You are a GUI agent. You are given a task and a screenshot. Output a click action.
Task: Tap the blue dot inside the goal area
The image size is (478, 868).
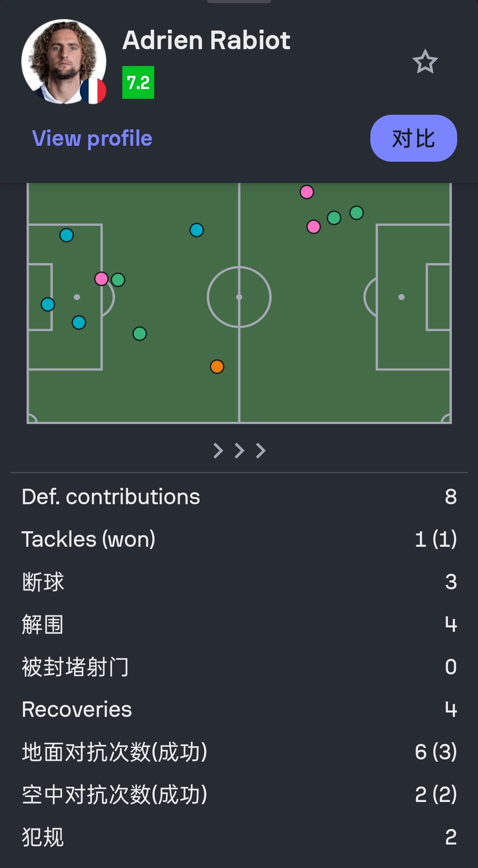[x=48, y=304]
